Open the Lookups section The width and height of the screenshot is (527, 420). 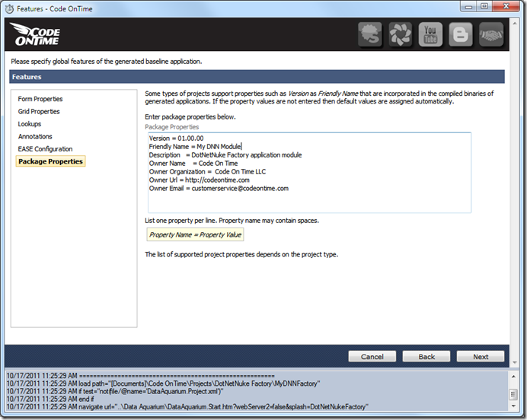[30, 124]
